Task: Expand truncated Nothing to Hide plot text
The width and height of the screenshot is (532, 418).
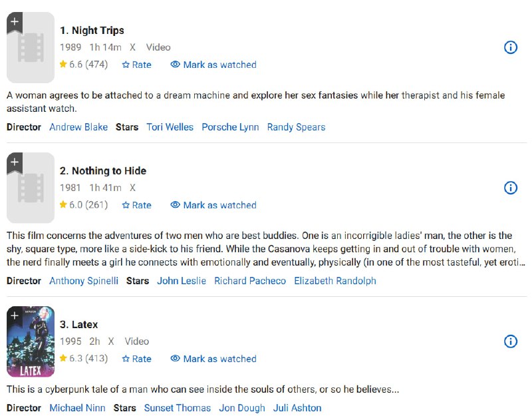Action: tap(521, 263)
